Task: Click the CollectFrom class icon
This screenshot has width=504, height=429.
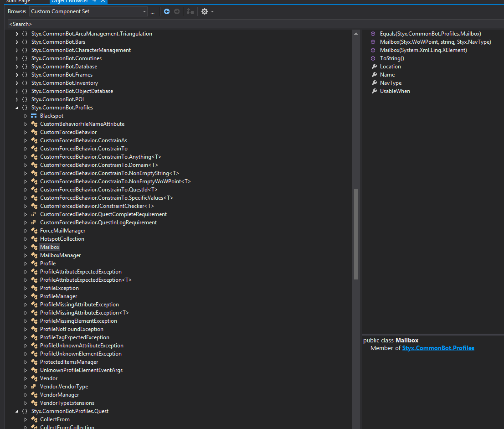Action: (34, 419)
